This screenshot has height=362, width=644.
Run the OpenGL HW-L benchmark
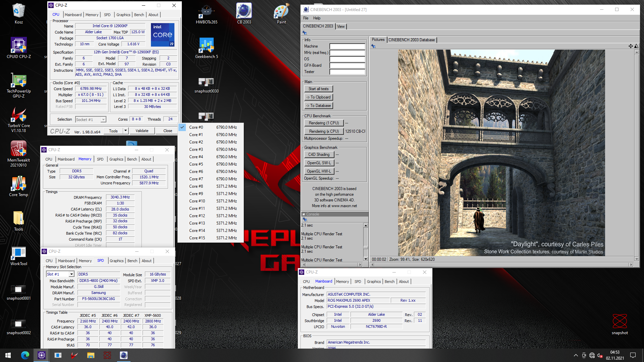tap(319, 171)
